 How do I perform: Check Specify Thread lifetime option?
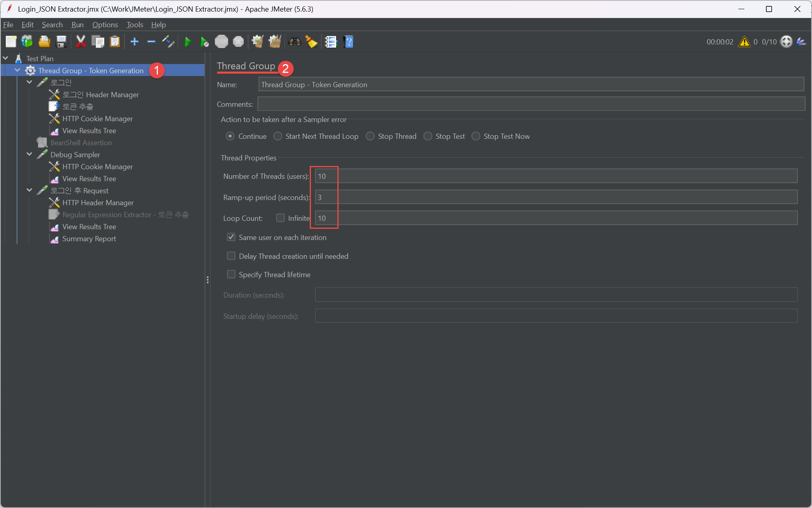click(x=231, y=274)
